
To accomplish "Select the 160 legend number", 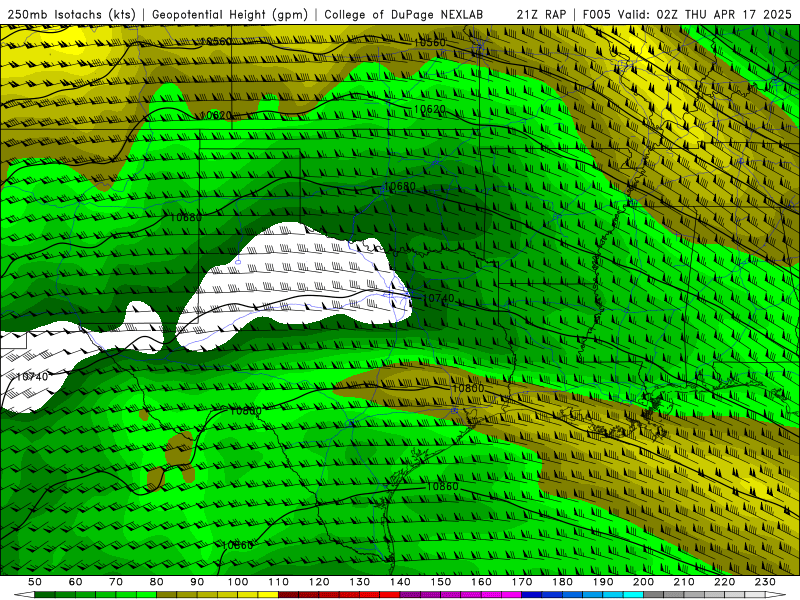I will coord(481,582).
